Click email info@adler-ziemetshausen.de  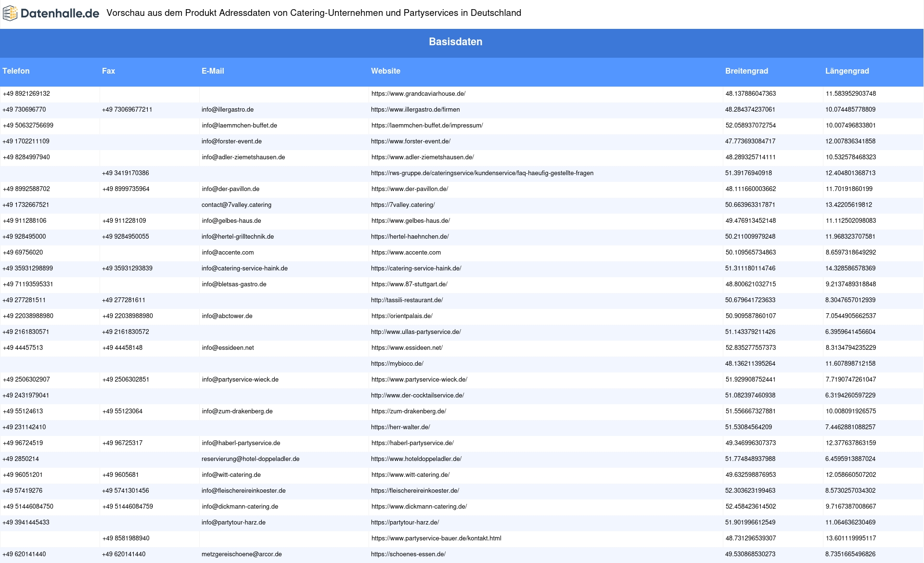[243, 157]
